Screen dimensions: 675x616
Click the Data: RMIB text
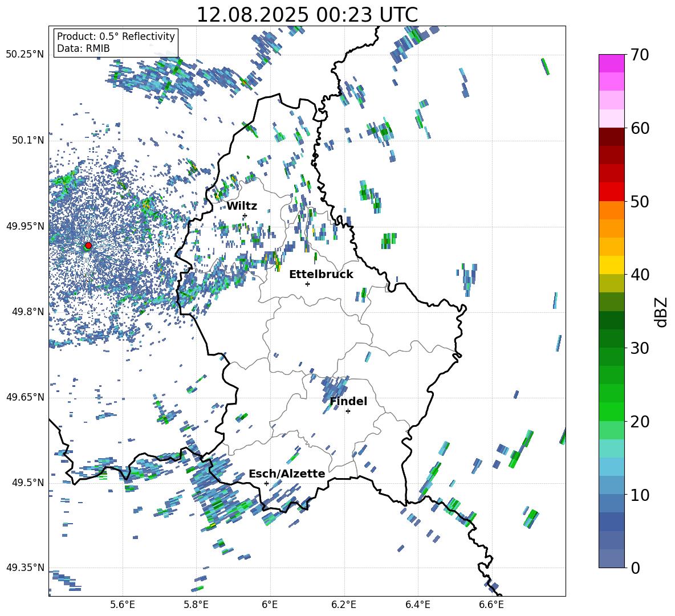coord(83,48)
